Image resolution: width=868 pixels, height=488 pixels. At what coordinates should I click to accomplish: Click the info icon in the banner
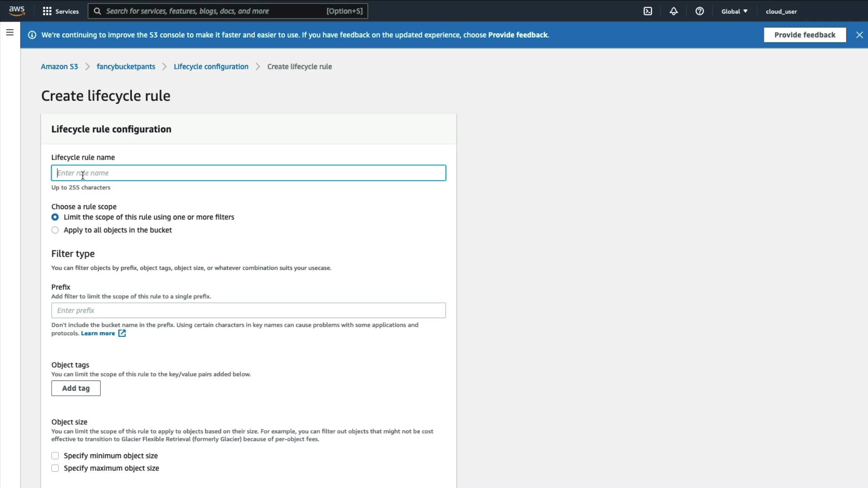coord(32,35)
